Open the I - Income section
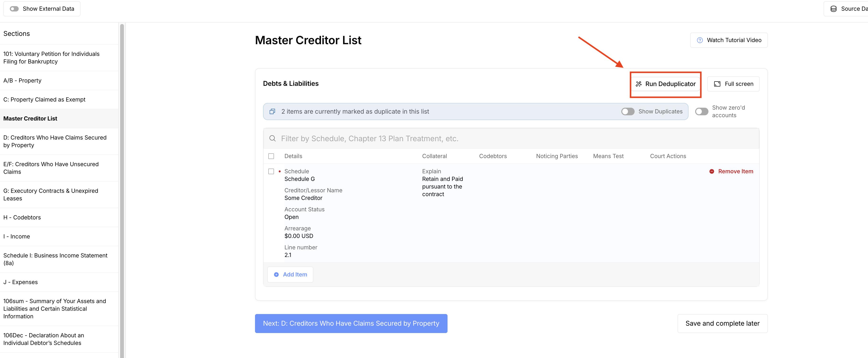Screen dimensions: 868x358 (59, 237)
